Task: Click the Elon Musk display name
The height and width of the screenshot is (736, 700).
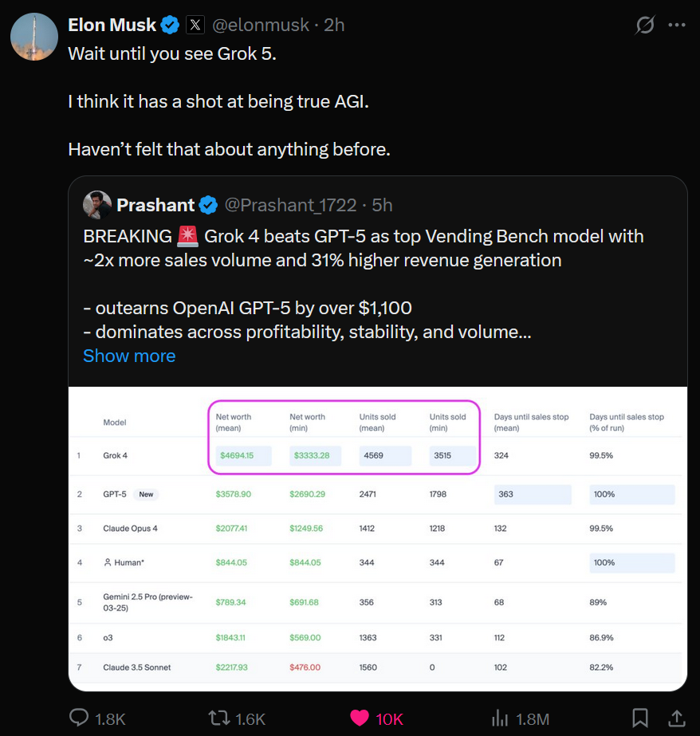Action: tap(112, 26)
